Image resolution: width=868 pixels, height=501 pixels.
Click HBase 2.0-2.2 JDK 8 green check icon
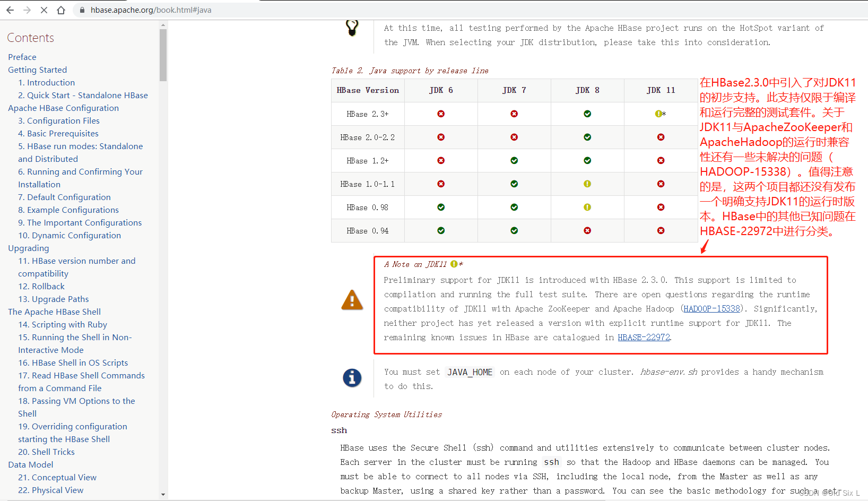click(587, 137)
